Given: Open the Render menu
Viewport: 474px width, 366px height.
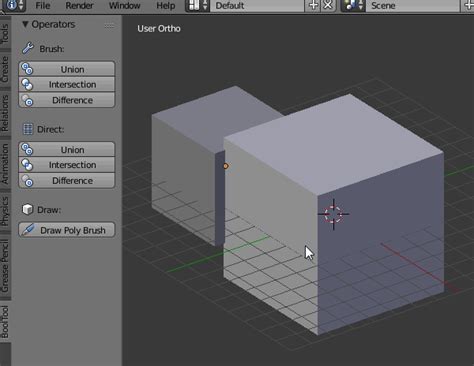Looking at the screenshot, I should (x=79, y=6).
